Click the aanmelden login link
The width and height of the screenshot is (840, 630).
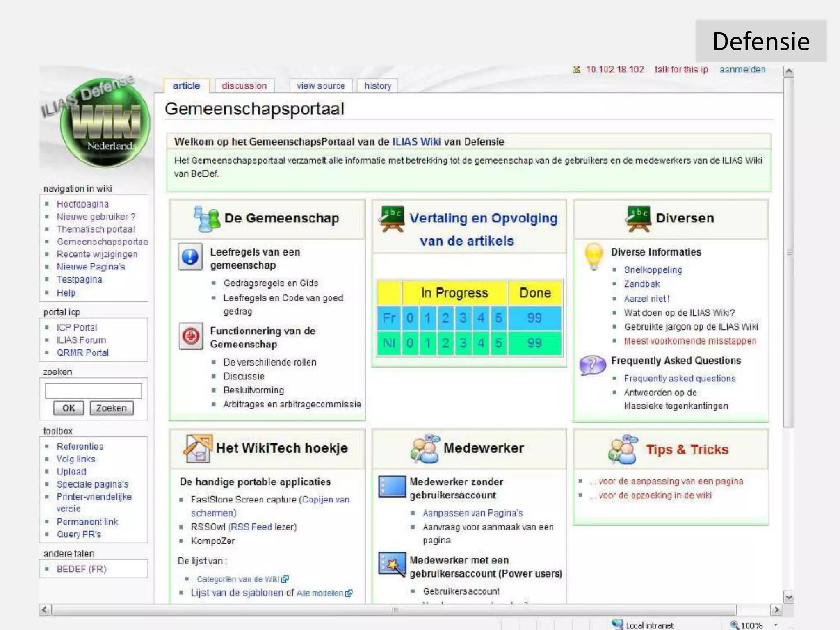(x=742, y=69)
